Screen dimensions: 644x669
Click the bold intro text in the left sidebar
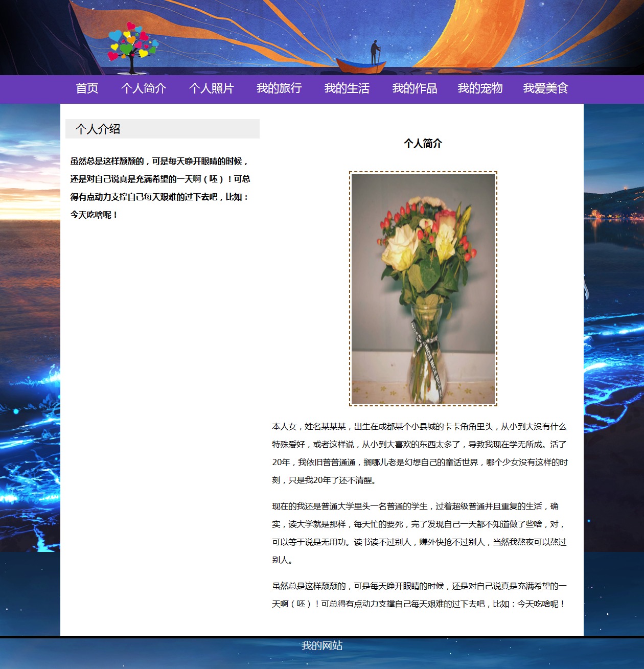160,188
